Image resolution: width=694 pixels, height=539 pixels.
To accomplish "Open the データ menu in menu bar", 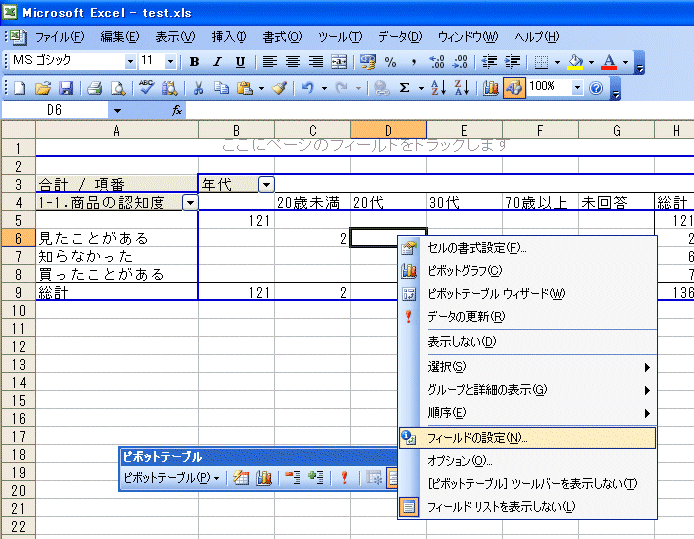I will pyautogui.click(x=401, y=37).
